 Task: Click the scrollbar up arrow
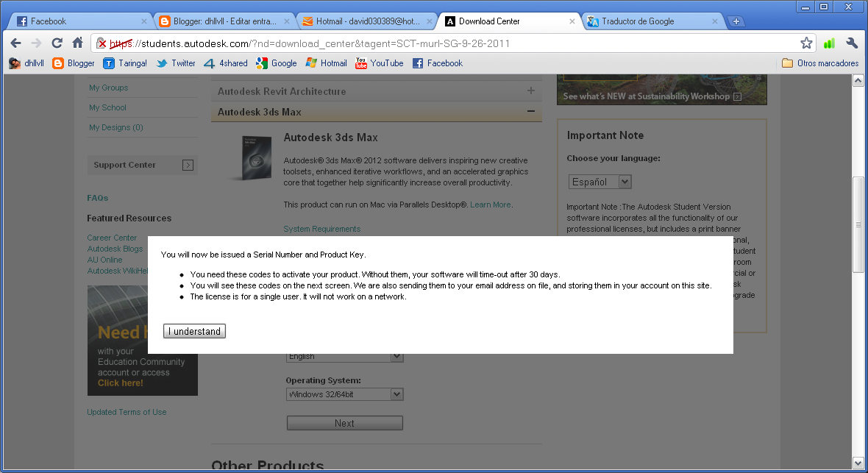[858, 81]
